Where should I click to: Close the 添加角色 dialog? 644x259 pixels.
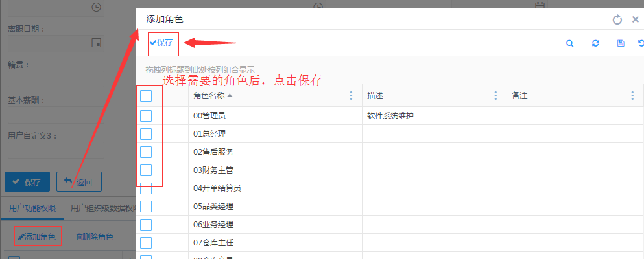click(x=636, y=19)
